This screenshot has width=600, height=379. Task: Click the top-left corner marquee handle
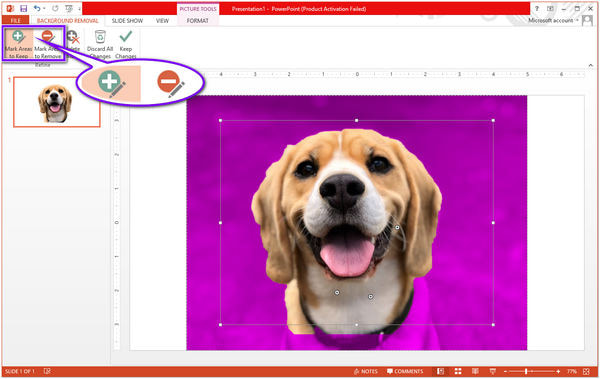pyautogui.click(x=220, y=121)
